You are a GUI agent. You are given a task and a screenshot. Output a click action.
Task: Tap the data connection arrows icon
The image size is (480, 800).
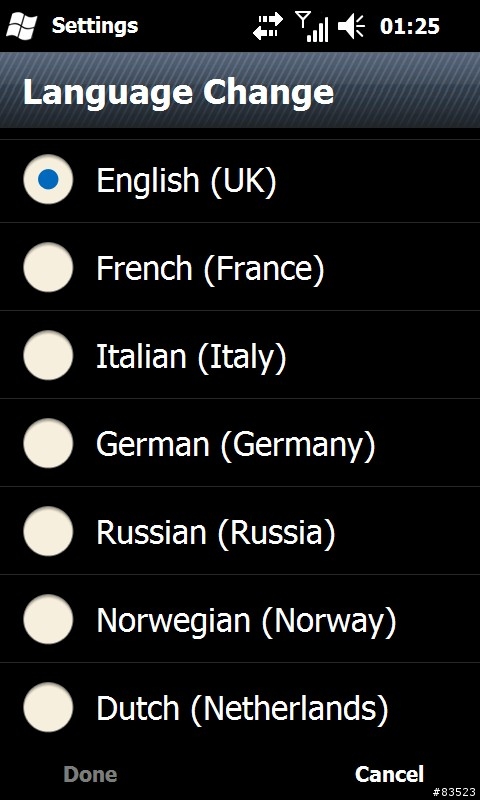tap(268, 26)
